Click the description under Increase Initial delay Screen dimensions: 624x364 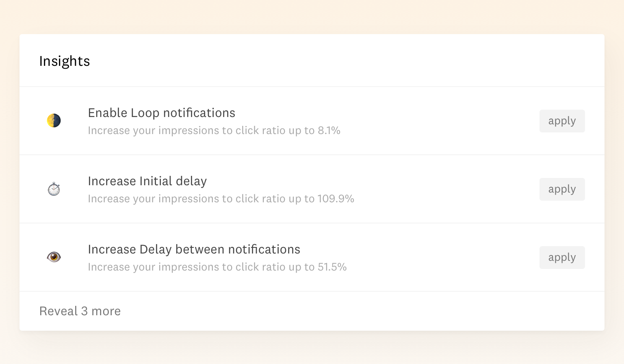(x=221, y=199)
